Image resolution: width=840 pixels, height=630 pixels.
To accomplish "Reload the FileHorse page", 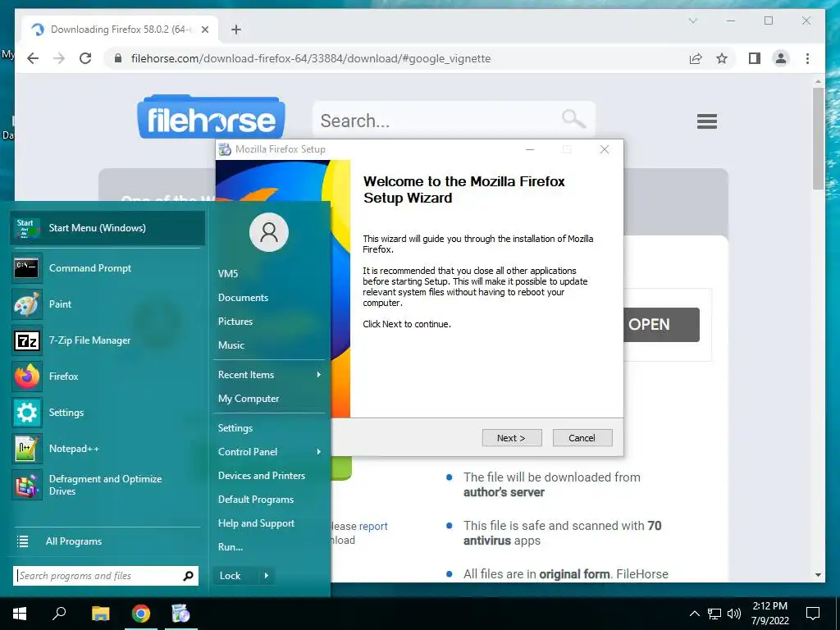I will tap(85, 58).
